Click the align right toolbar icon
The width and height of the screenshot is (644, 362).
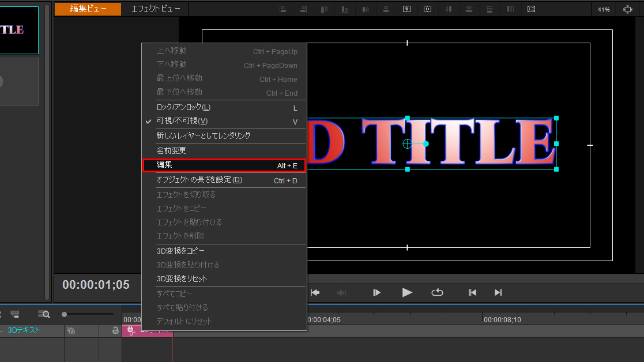click(303, 9)
